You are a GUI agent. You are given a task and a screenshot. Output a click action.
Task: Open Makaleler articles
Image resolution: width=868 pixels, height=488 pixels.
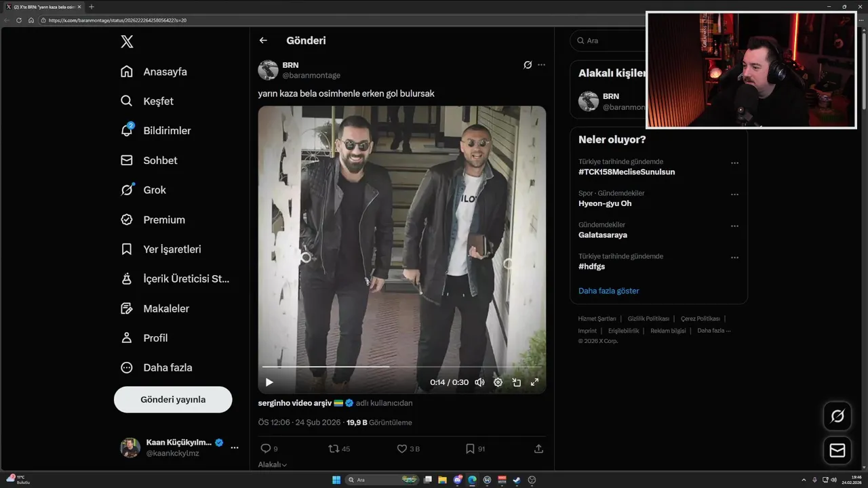tap(155, 308)
